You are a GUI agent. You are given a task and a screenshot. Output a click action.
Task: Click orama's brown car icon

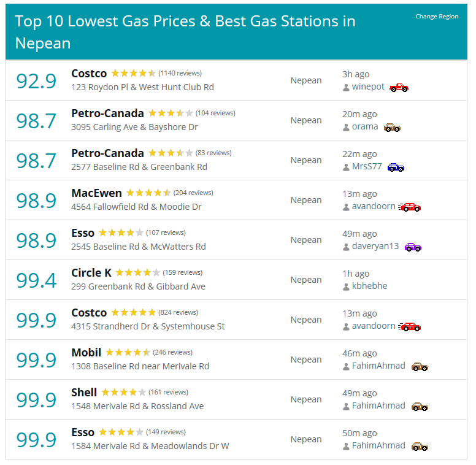[x=392, y=128]
